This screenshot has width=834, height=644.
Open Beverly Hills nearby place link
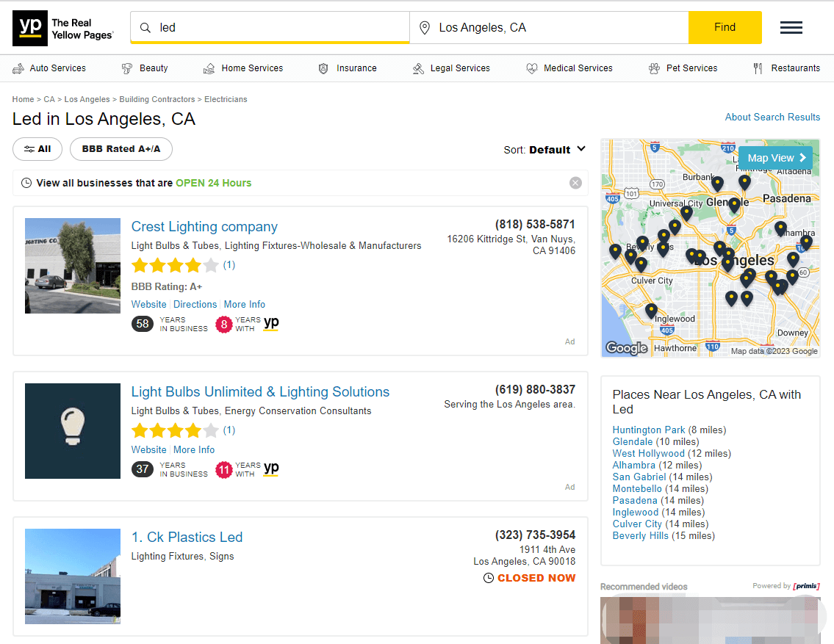point(641,535)
